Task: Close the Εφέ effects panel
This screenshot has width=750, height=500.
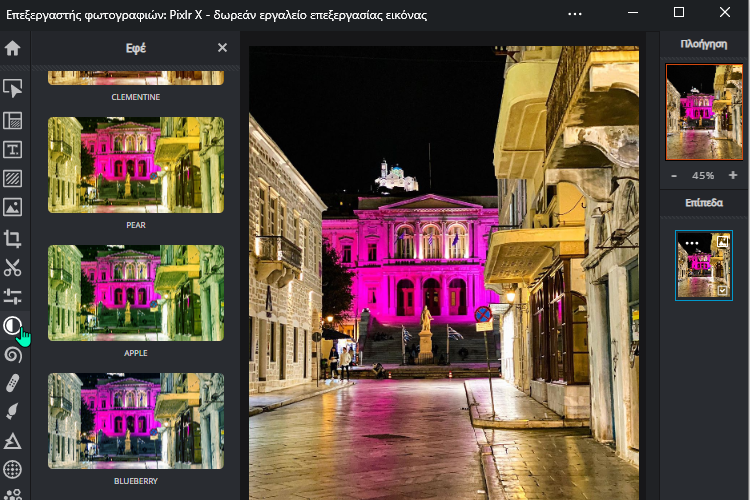Action: 222,48
